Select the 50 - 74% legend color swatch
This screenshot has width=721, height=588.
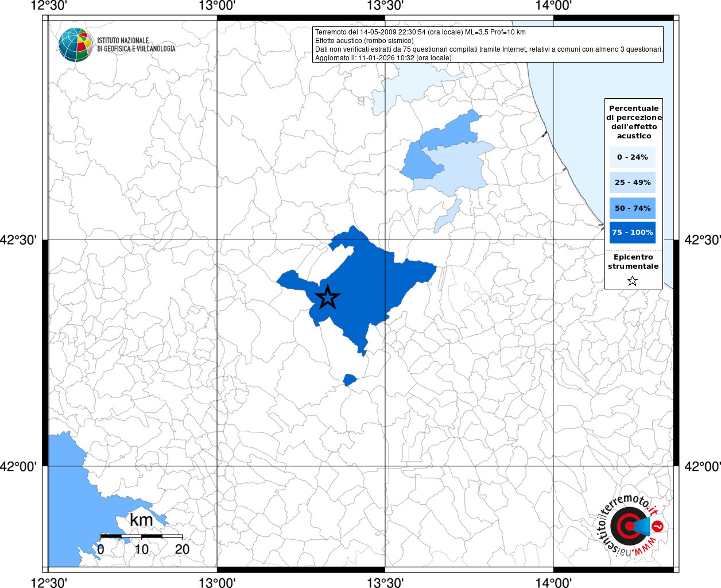[633, 208]
